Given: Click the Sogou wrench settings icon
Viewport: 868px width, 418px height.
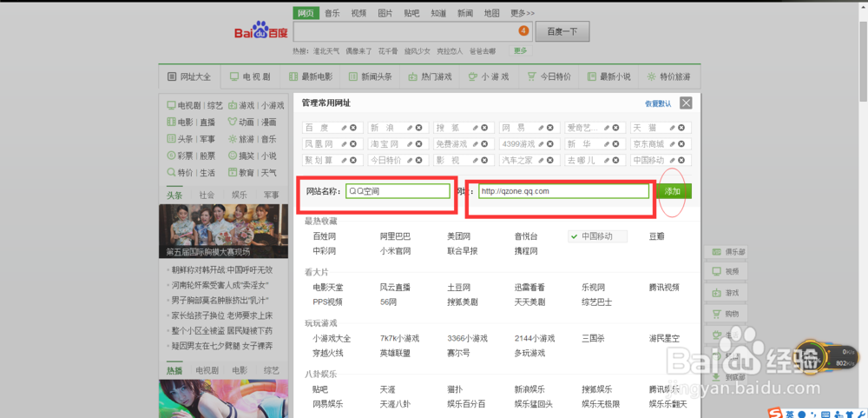Looking at the screenshot, I should [x=861, y=414].
